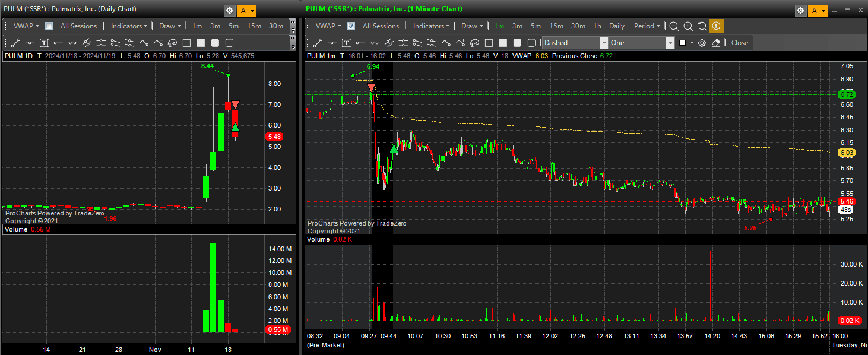Viewport: 868px width, 355px height.
Task: Expand color swatch dropdown arrow
Action: (692, 43)
